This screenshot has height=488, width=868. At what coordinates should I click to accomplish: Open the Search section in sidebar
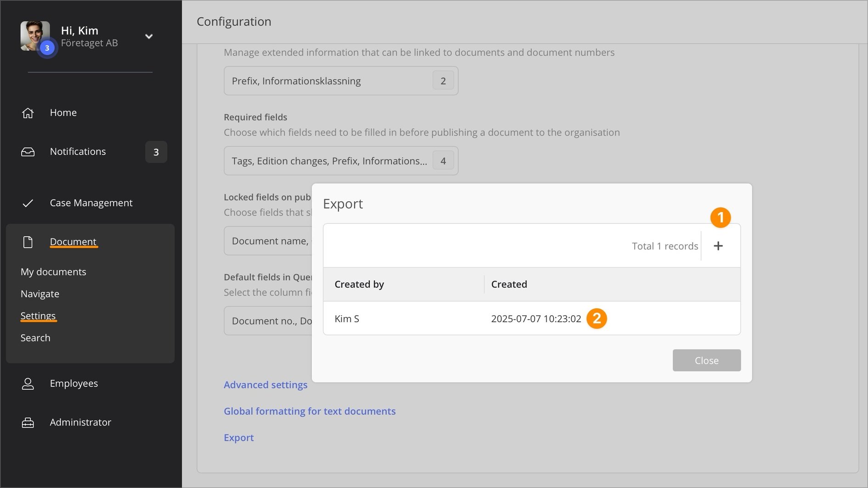[x=35, y=338]
